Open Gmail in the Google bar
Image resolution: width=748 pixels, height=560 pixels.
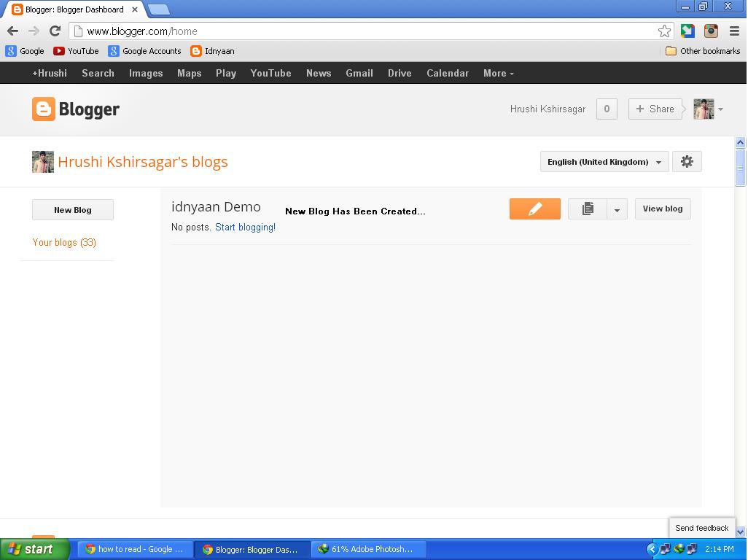coord(359,74)
